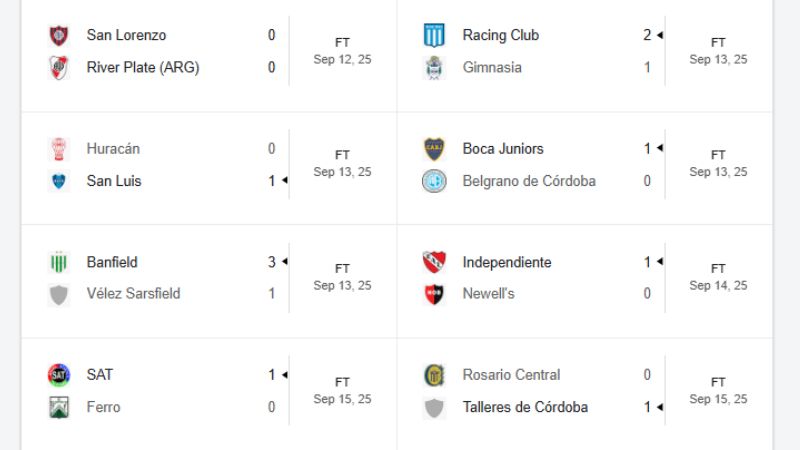Open the Gimnasia team link
This screenshot has width=800, height=450.
point(492,67)
